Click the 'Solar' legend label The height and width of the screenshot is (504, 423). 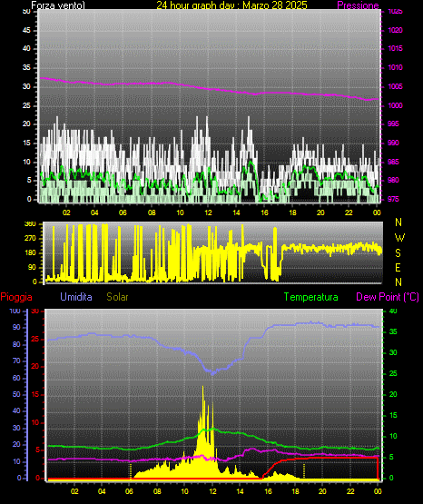[x=118, y=297]
